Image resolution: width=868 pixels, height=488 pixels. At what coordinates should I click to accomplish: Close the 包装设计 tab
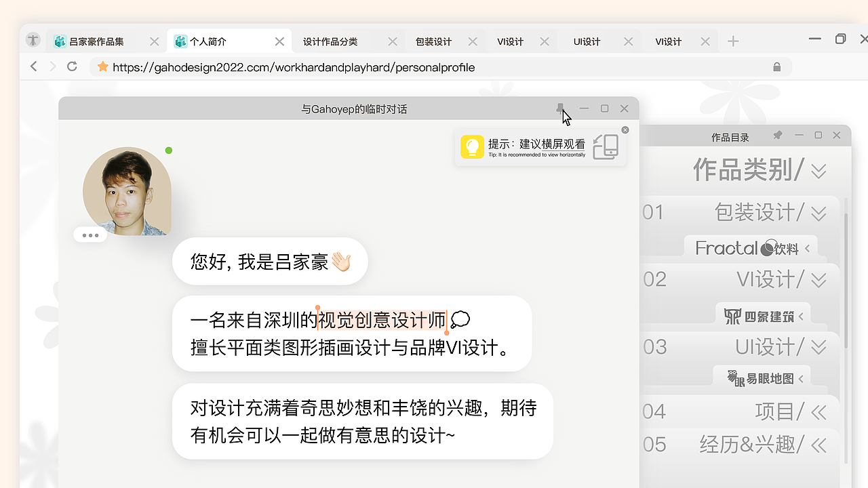[472, 41]
